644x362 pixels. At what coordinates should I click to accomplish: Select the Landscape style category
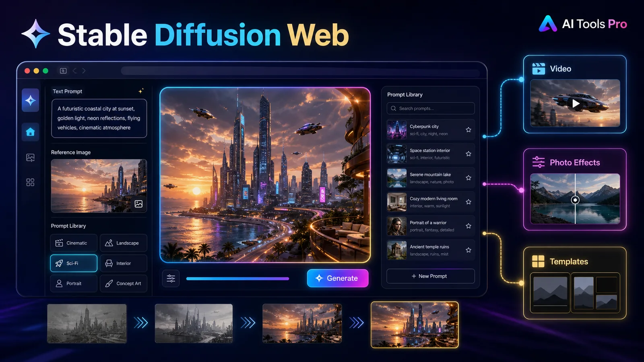coord(124,243)
